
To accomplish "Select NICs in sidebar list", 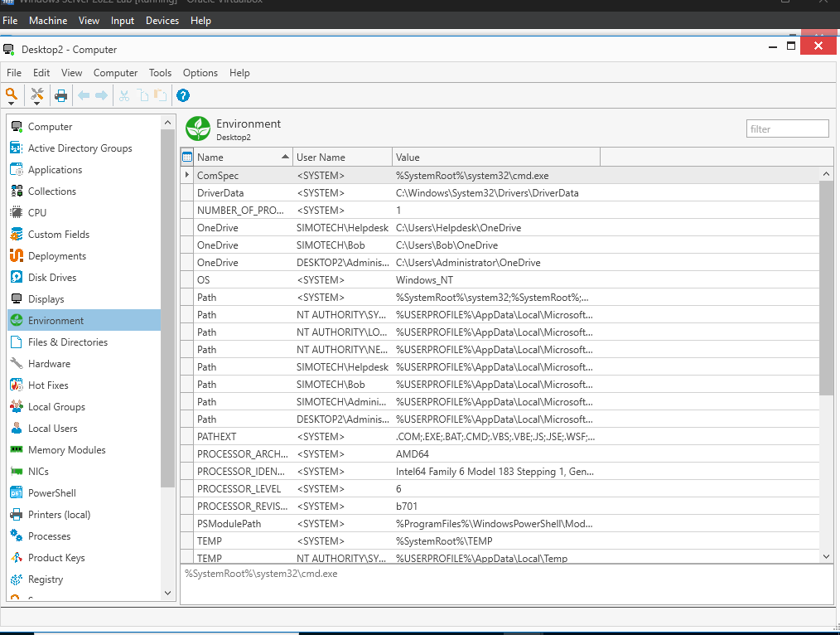I will coord(84,471).
